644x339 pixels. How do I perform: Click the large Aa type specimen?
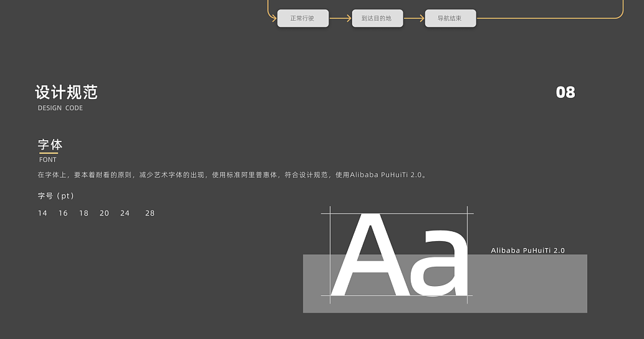pos(399,254)
